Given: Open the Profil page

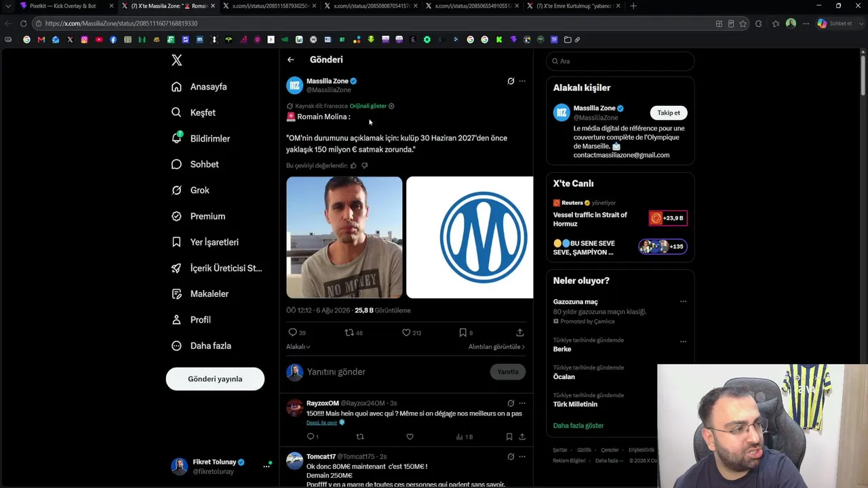Looking at the screenshot, I should (x=191, y=320).
